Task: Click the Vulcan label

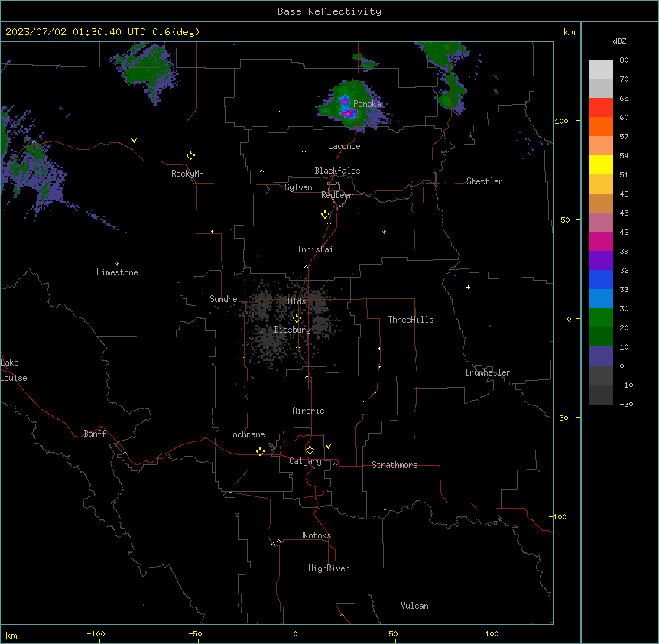Action: [414, 606]
